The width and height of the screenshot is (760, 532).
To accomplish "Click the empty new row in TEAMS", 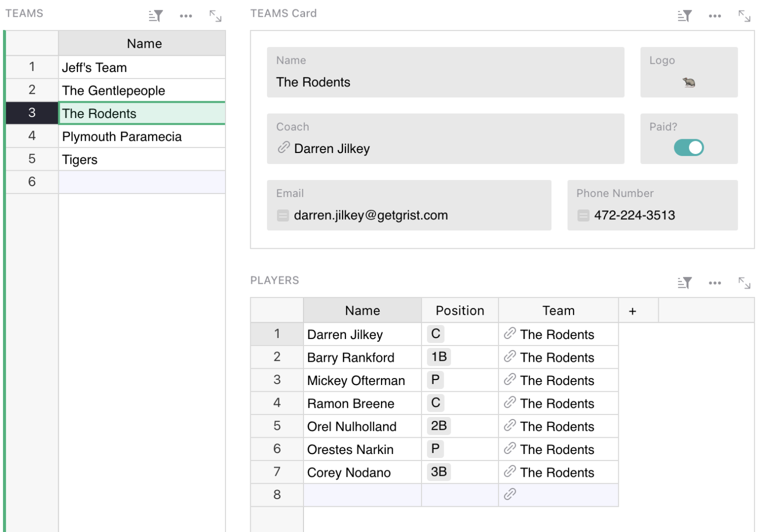I will (142, 182).
